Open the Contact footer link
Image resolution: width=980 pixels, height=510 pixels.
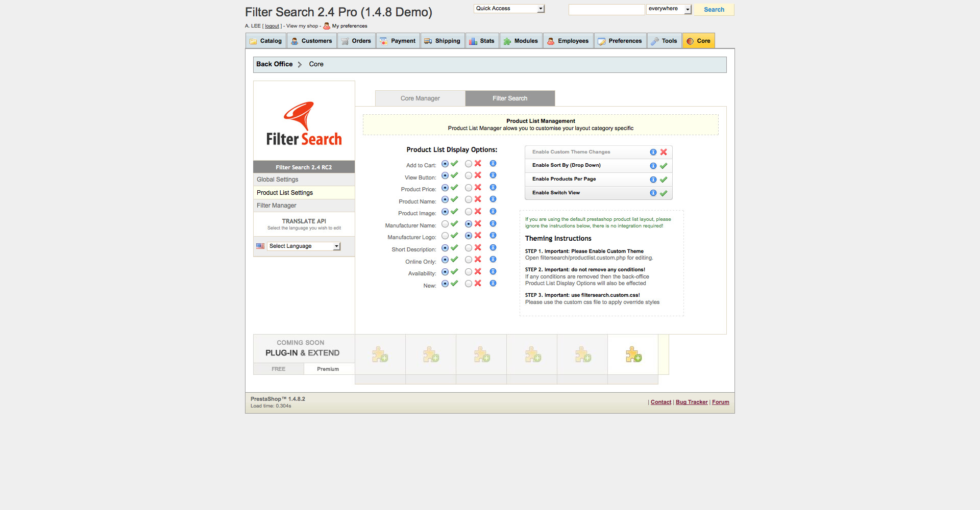coord(661,402)
